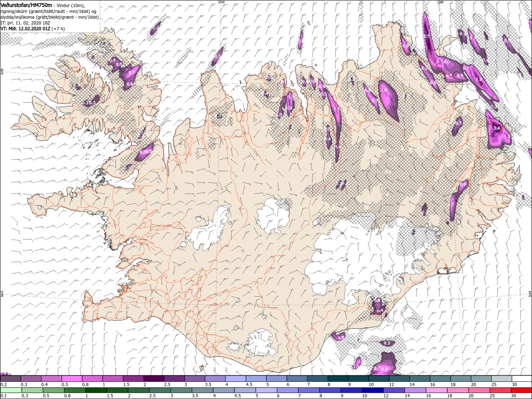Pick the 0.8 swatch in the snow legend
The width and height of the screenshot is (532, 399).
click(92, 378)
